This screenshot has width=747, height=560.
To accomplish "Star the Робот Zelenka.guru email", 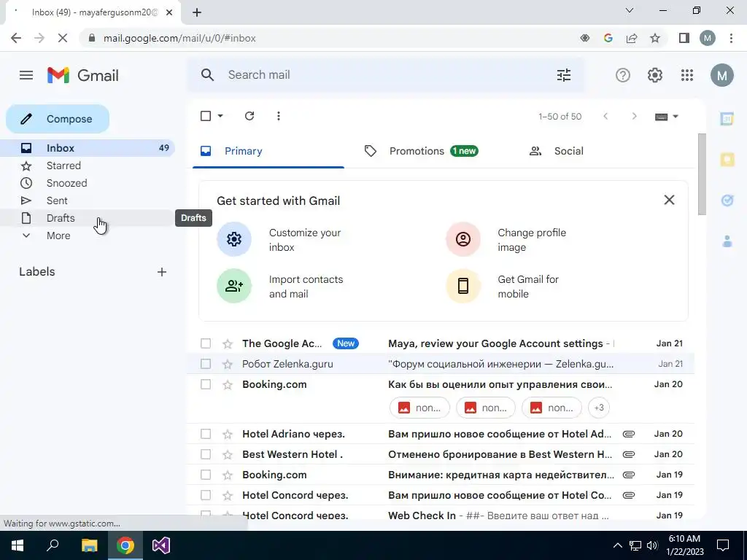I will [228, 365].
